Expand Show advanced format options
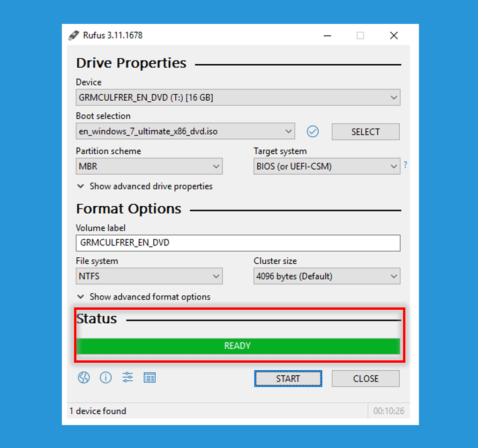 coord(144,297)
